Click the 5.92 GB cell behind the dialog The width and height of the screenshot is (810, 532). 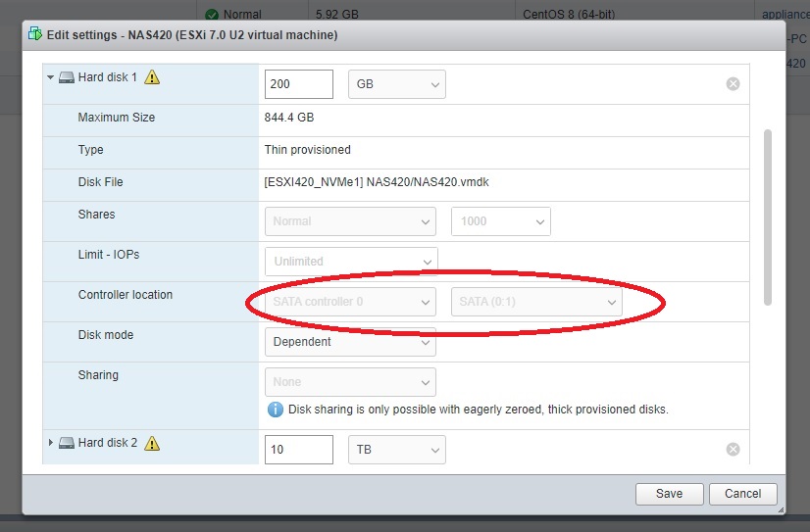pyautogui.click(x=336, y=15)
